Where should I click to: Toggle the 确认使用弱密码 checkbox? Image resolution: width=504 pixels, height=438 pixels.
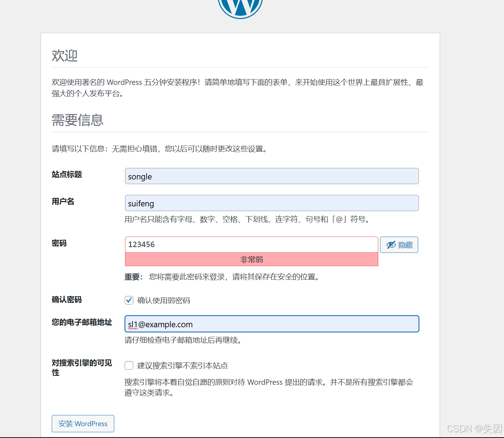(x=129, y=300)
